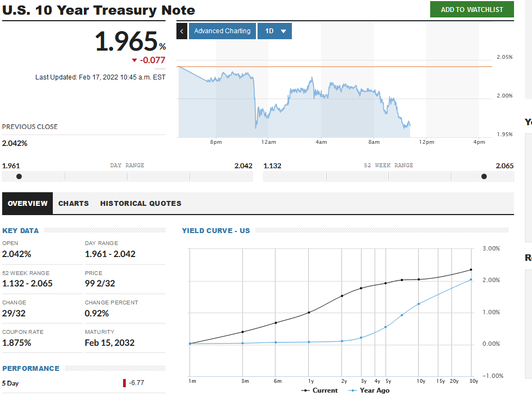Click the Key Data Day Range 1.961 - 2.042
The image size is (532, 397).
[x=110, y=254]
